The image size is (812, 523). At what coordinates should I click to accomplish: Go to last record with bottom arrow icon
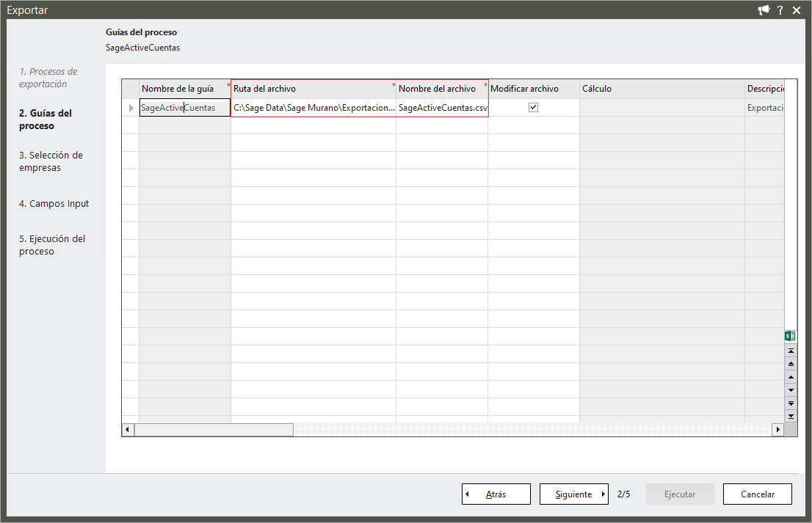pyautogui.click(x=791, y=416)
